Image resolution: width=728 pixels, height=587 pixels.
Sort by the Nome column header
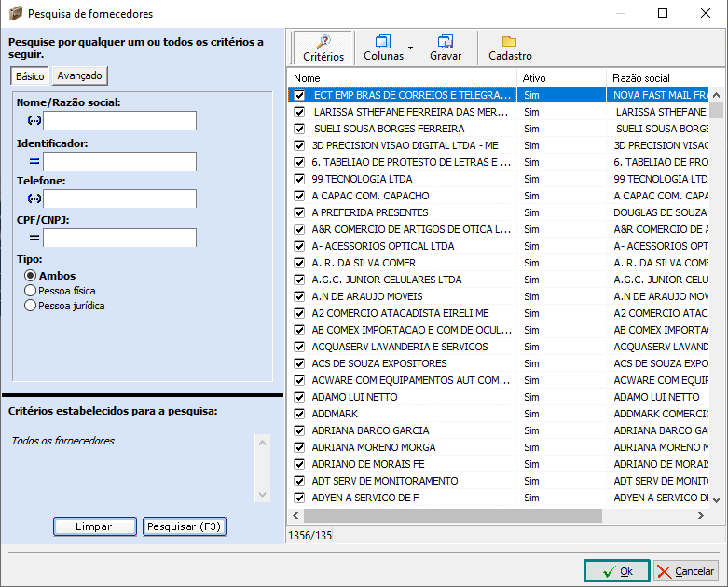tap(401, 78)
